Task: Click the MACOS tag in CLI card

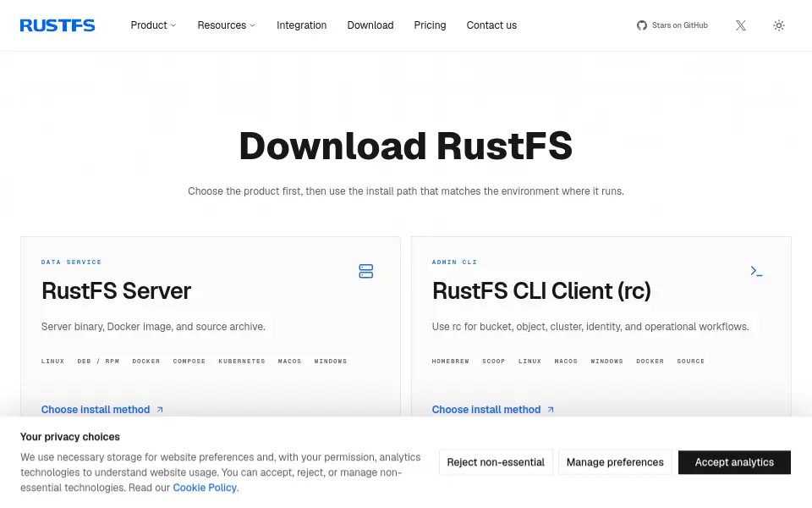Action: tap(566, 362)
